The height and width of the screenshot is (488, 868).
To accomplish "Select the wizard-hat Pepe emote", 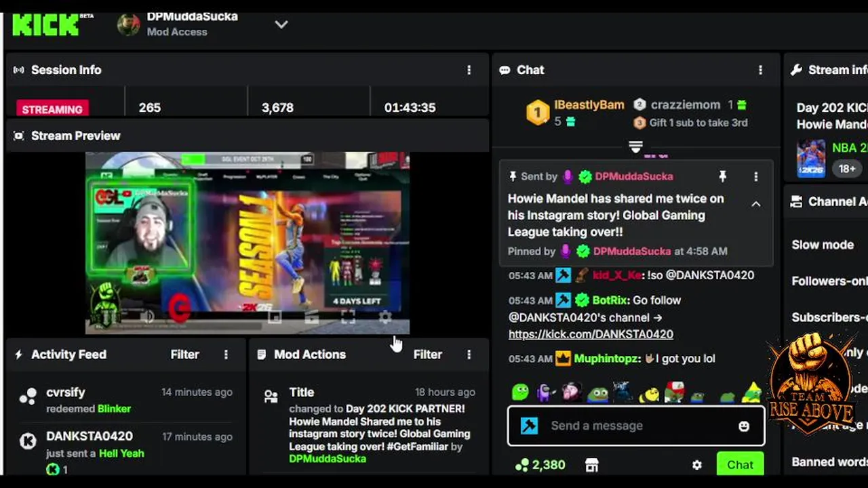I will click(751, 392).
